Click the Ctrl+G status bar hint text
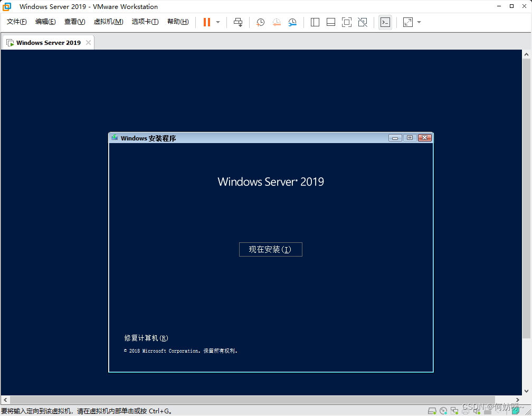This screenshot has width=532, height=416. (87, 411)
